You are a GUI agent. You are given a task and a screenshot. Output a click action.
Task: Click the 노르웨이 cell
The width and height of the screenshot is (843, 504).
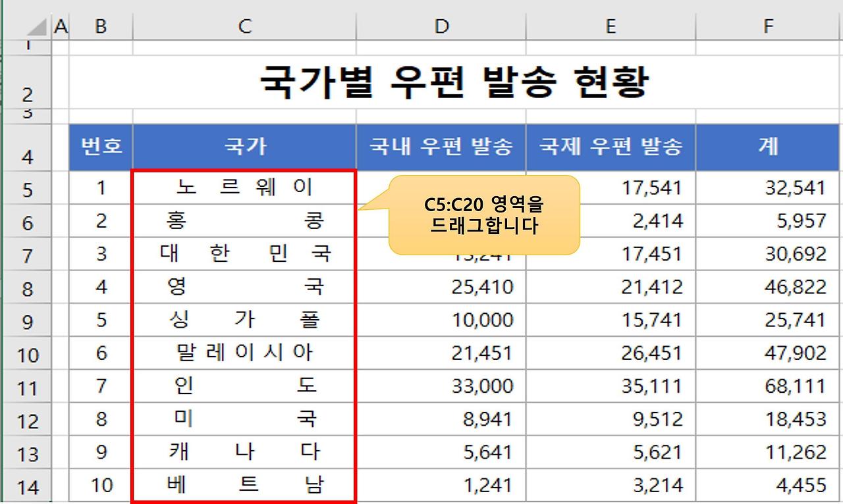(x=244, y=188)
